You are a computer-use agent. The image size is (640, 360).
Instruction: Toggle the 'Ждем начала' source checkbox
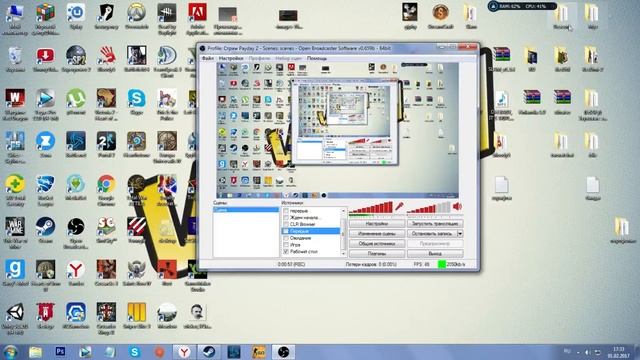286,218
